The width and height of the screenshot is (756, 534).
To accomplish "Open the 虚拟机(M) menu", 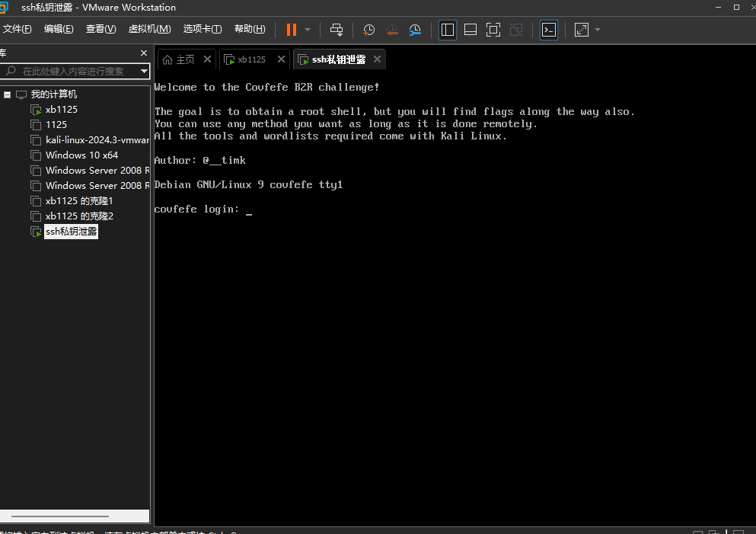I will tap(149, 29).
